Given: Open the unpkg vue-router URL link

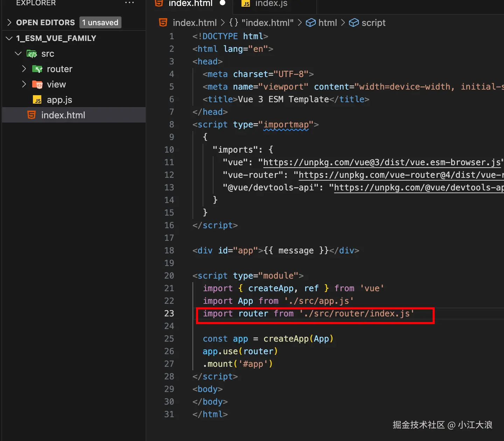Looking at the screenshot, I should [401, 175].
